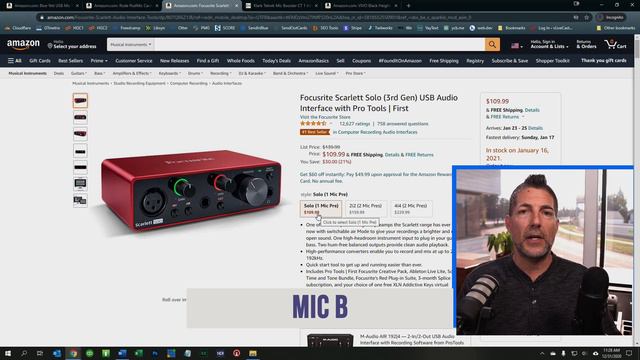
Task: Click the Chrome taskbar icon
Action: click(73, 353)
